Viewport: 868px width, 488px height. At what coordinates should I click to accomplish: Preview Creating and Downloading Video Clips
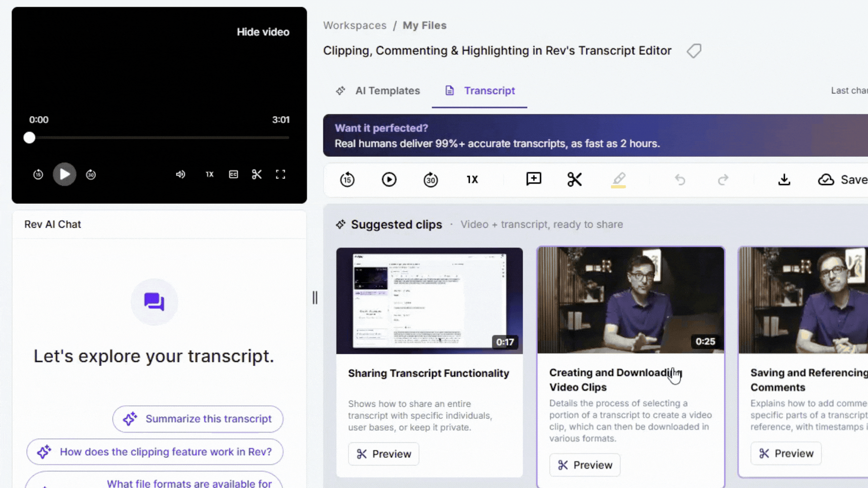point(585,465)
